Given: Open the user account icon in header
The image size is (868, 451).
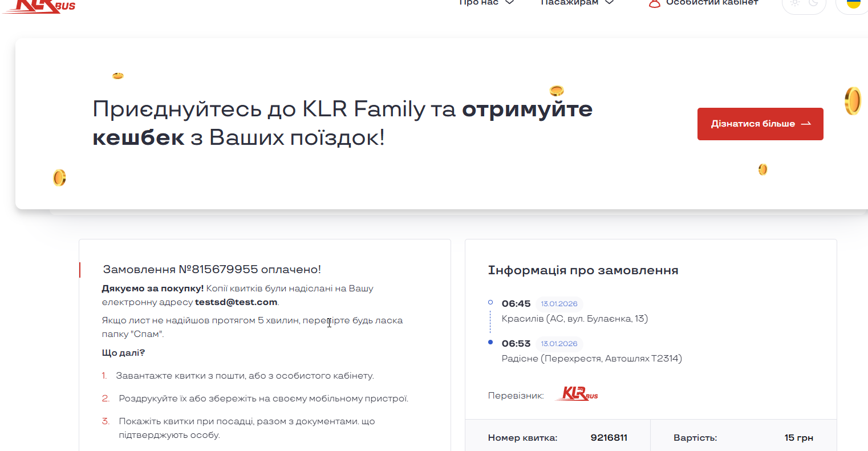Looking at the screenshot, I should point(655,3).
